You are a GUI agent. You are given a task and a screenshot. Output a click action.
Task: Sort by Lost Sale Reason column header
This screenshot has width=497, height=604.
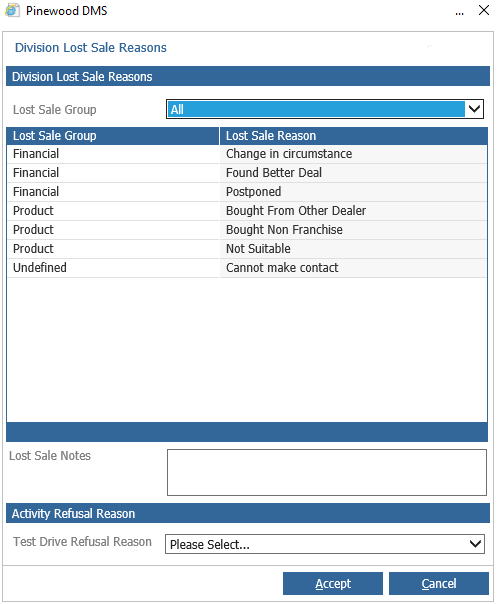tap(353, 136)
